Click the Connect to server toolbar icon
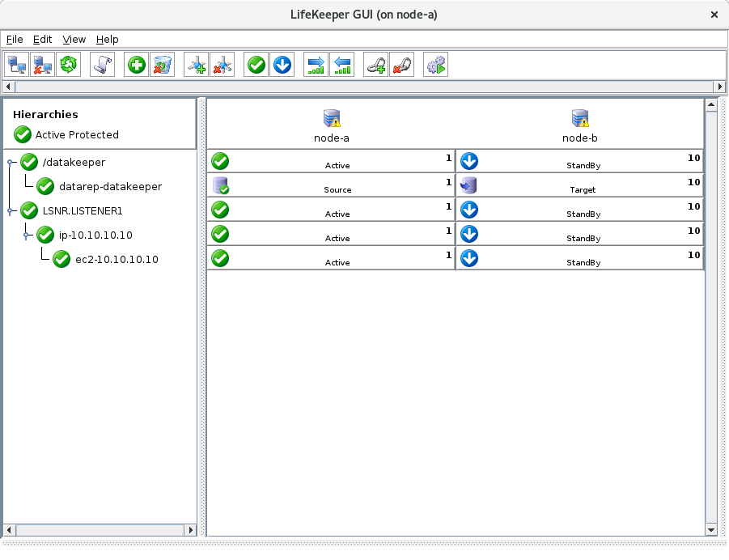Viewport: 729px width, 560px height. (17, 65)
